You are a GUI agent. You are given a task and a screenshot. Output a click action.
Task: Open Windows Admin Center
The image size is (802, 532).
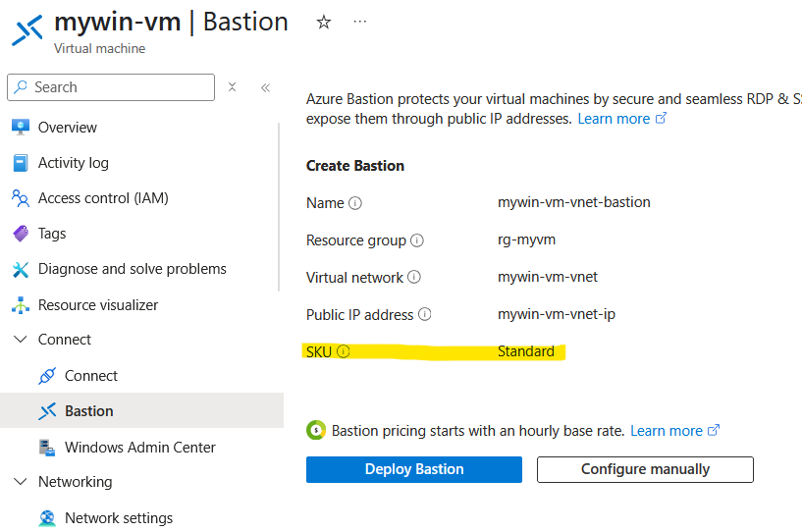point(140,448)
